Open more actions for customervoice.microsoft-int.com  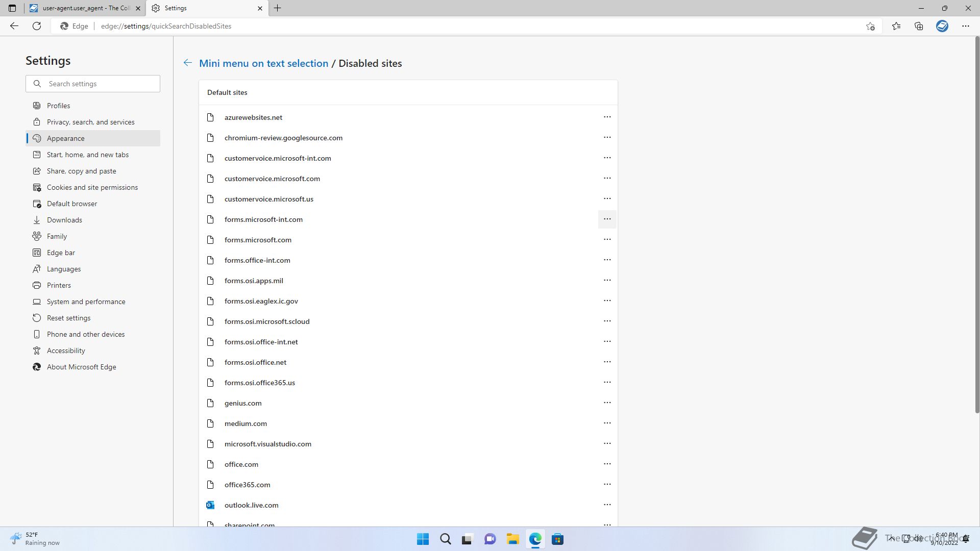pos(607,158)
